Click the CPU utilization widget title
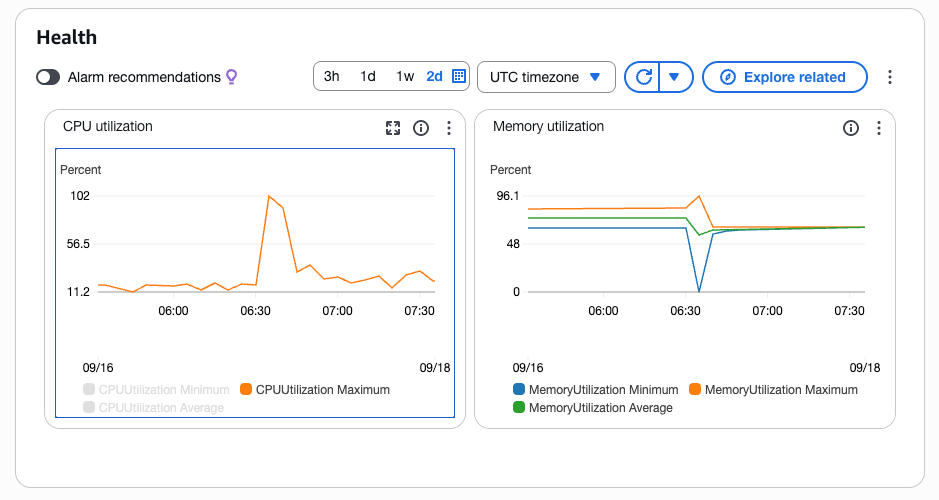The image size is (939, 500). pos(108,126)
